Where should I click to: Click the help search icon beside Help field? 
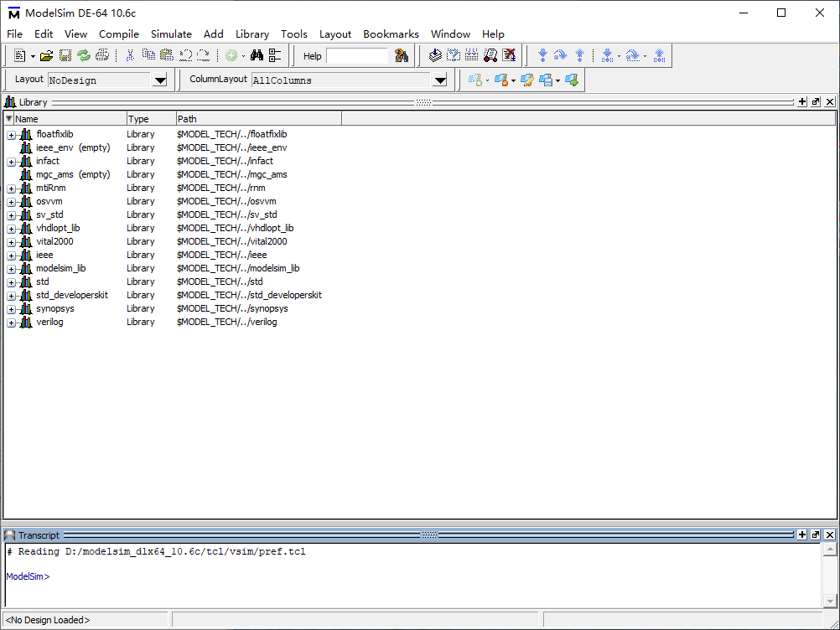pos(402,55)
